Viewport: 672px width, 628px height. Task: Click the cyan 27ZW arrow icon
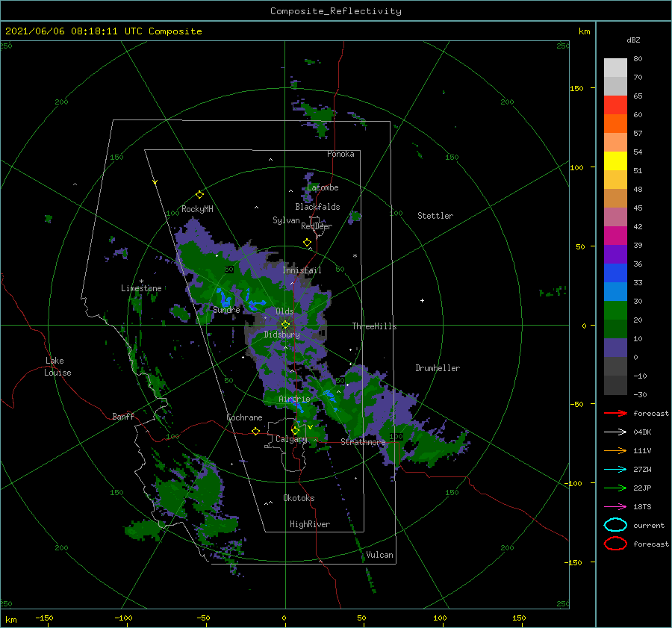point(615,470)
